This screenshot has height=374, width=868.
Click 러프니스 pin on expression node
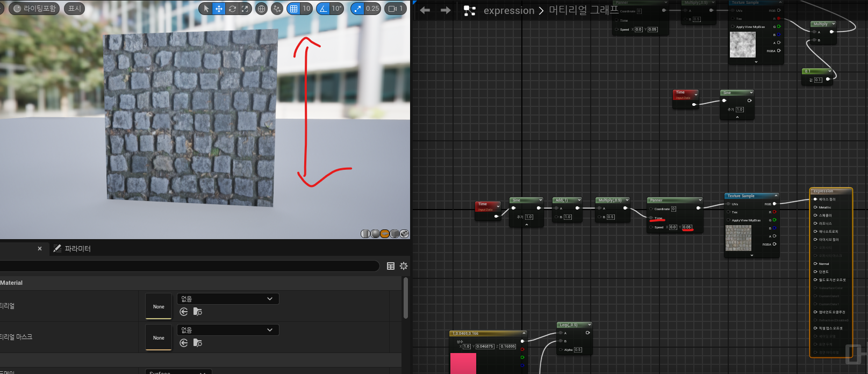(x=815, y=224)
